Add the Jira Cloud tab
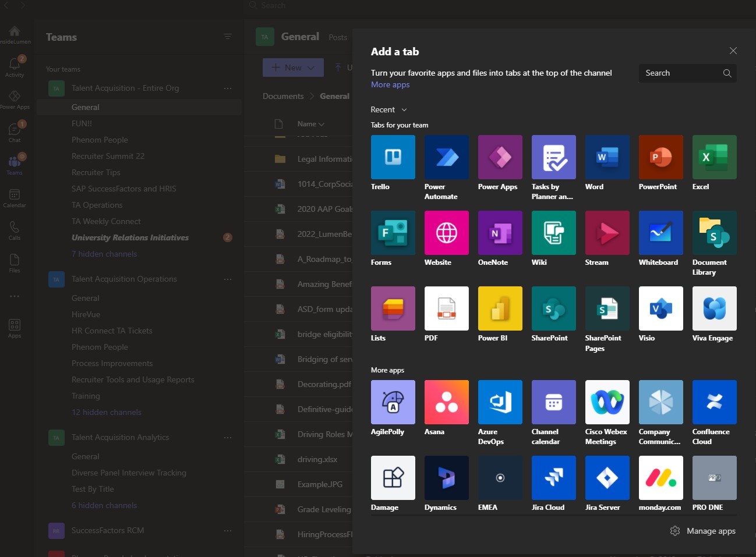The image size is (756, 557). coord(553,478)
